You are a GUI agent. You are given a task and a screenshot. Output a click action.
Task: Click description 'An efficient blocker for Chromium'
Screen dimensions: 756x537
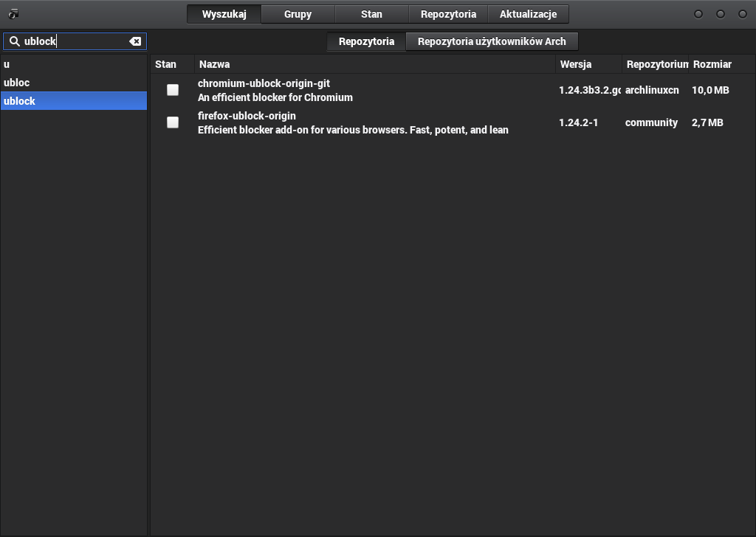[x=275, y=97]
